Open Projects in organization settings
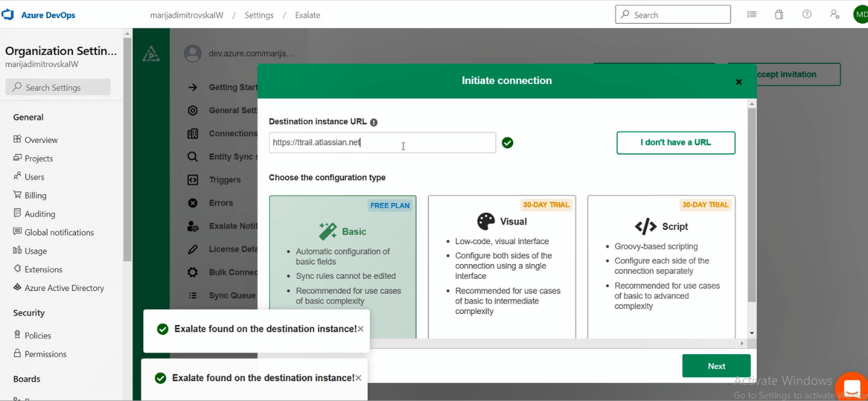 coord(38,158)
